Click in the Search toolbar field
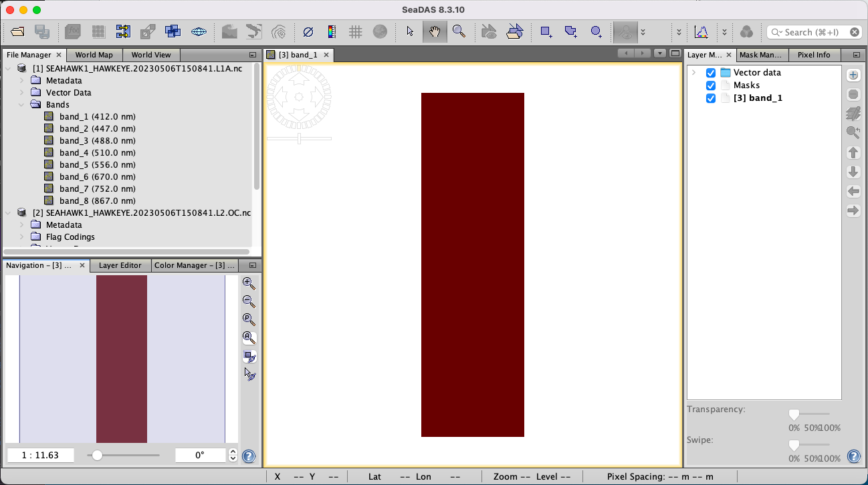The image size is (868, 485). tap(814, 32)
